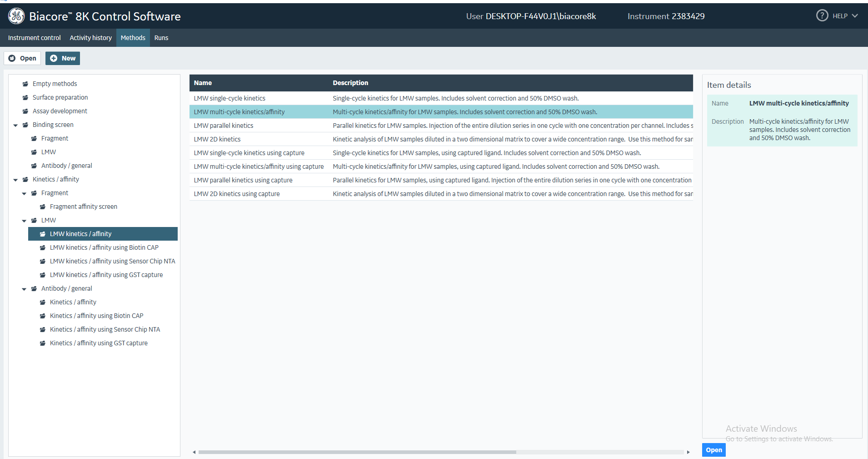Select the LMW 2D kinetics row
This screenshot has height=459, width=868.
pyautogui.click(x=217, y=139)
